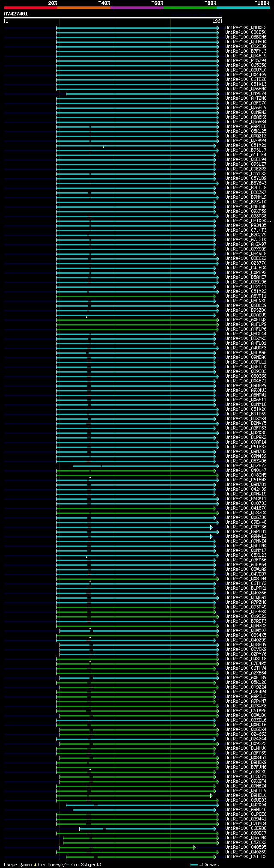Open hit UniRef100_B7FJN6
The image size is (274, 868).
(x=246, y=767)
